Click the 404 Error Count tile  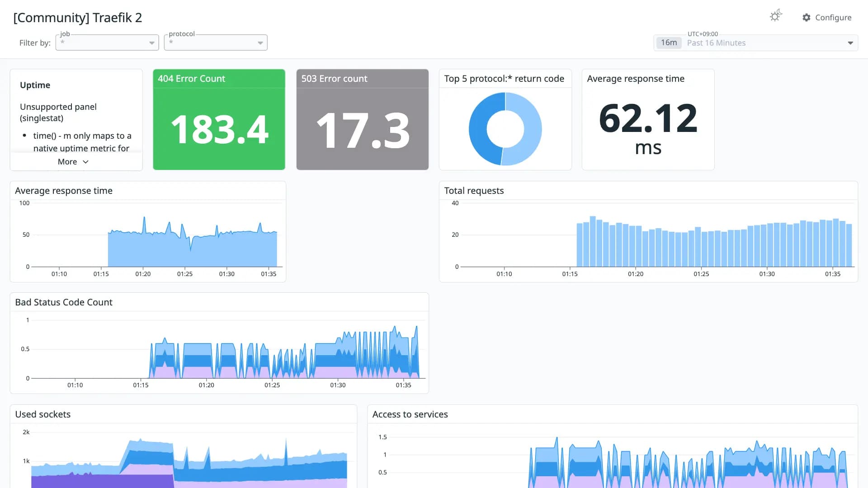[219, 120]
